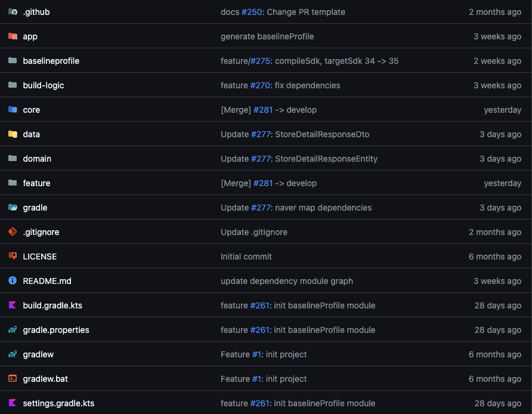The height and width of the screenshot is (414, 532).
Task: Open issue #275 link in baselineprofile row
Action: (x=260, y=61)
